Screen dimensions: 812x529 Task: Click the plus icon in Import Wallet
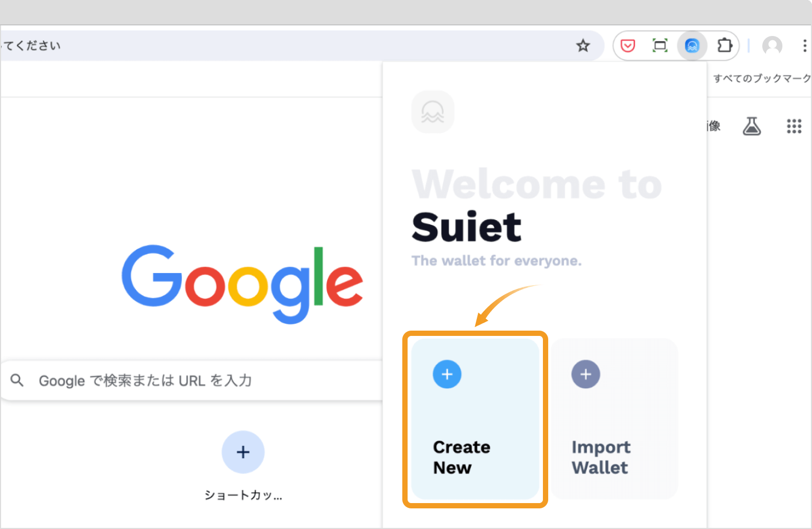pyautogui.click(x=586, y=374)
